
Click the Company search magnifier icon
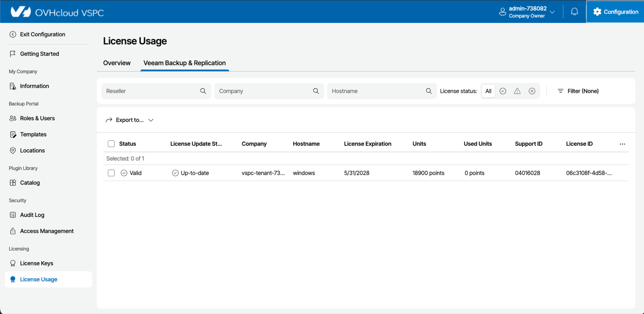[x=316, y=91]
